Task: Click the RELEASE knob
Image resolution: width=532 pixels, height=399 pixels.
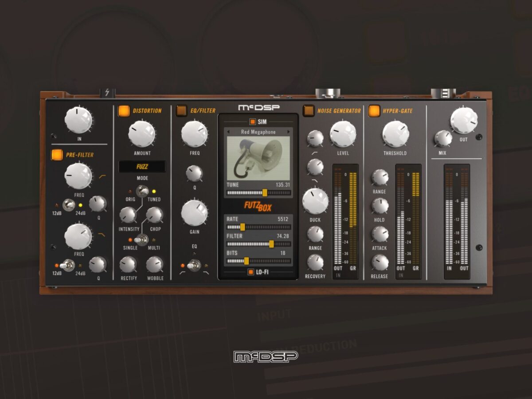Action: tap(380, 262)
